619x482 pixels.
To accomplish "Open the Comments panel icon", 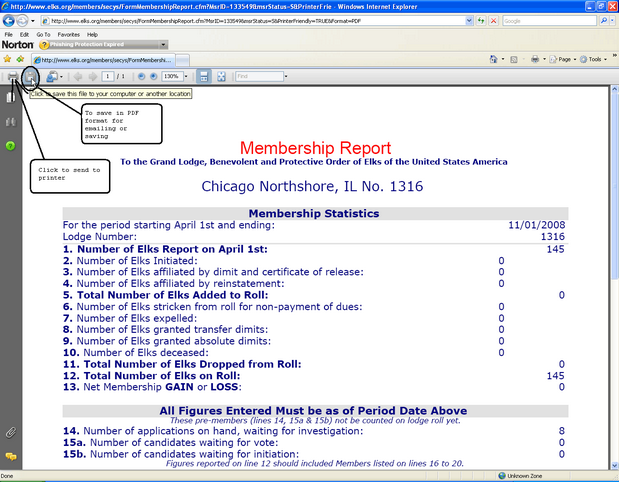I will (11, 457).
